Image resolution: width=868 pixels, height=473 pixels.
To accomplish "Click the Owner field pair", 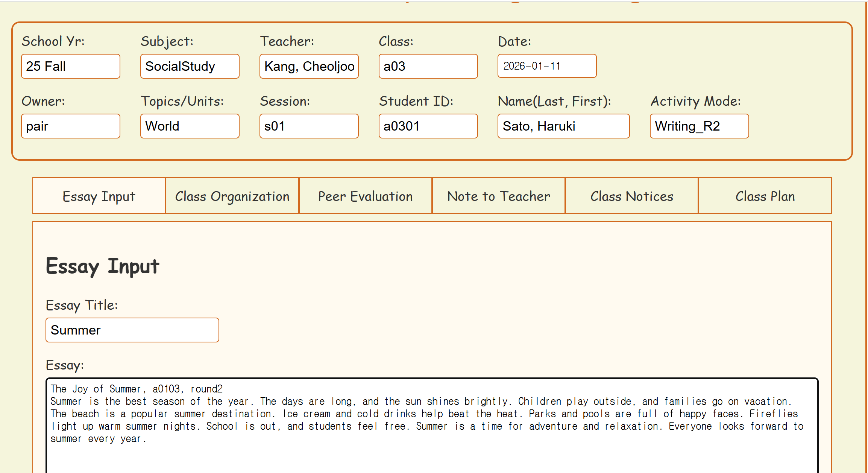I will coord(71,126).
